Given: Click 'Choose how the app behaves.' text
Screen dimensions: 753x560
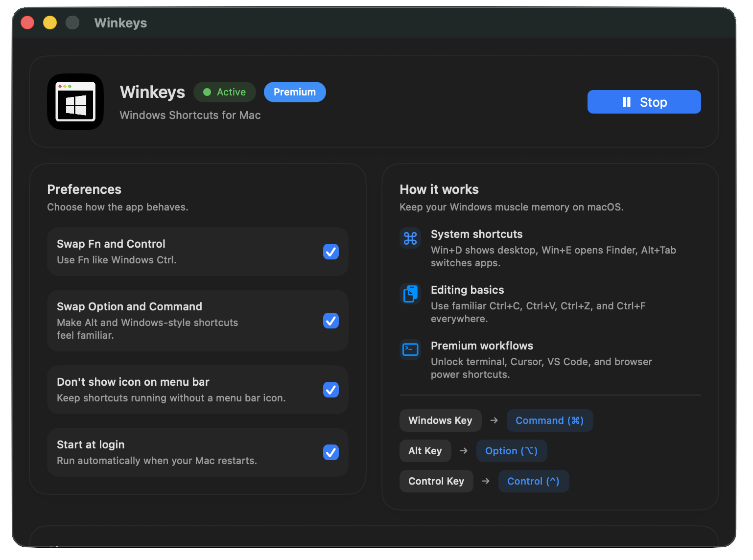Looking at the screenshot, I should pos(118,207).
